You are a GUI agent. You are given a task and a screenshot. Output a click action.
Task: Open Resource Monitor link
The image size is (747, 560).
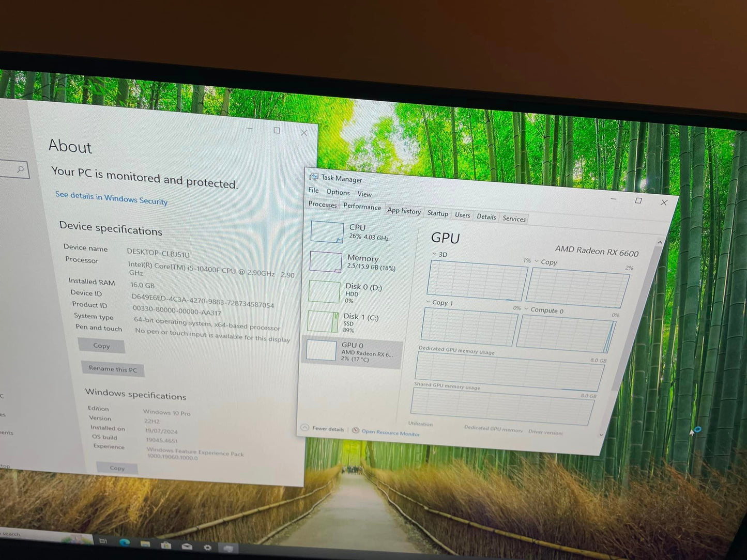coord(390,433)
